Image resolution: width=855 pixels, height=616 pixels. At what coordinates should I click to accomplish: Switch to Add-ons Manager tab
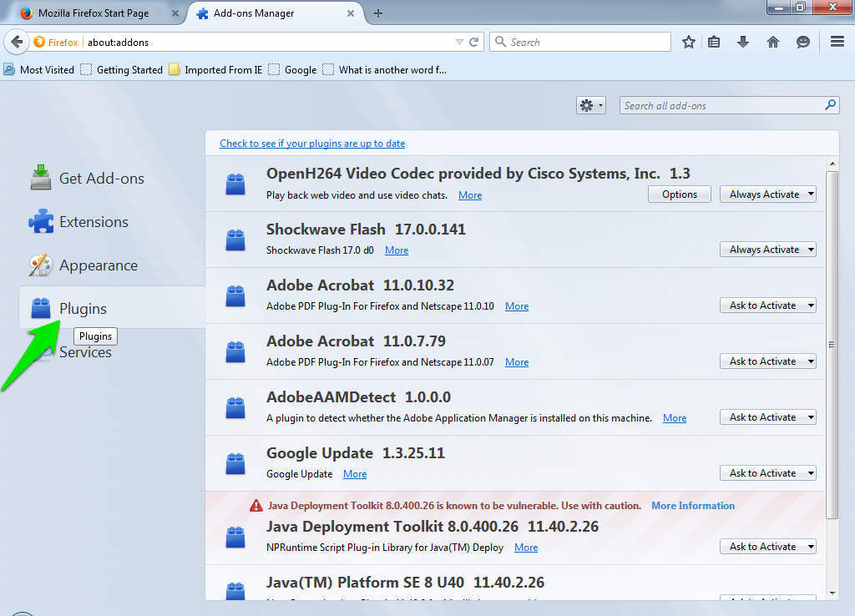(x=275, y=13)
